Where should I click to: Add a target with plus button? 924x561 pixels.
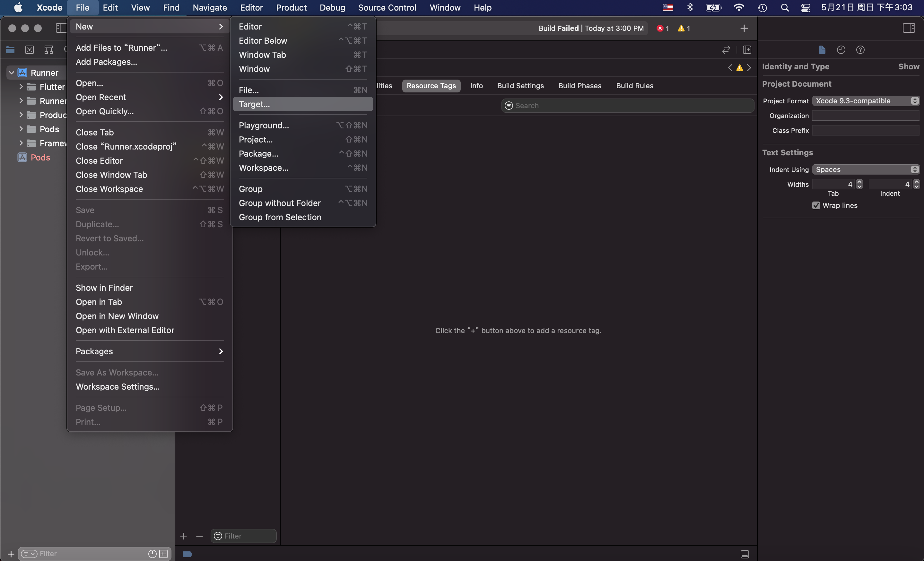[183, 536]
